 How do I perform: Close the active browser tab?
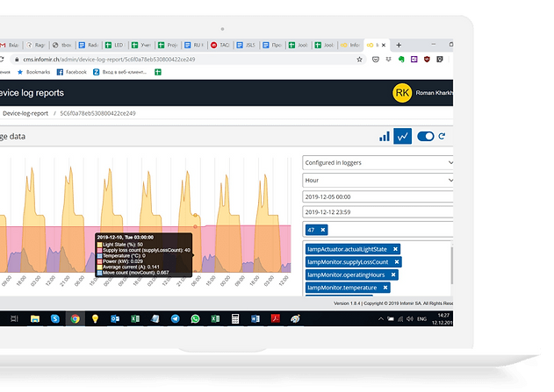coord(384,45)
